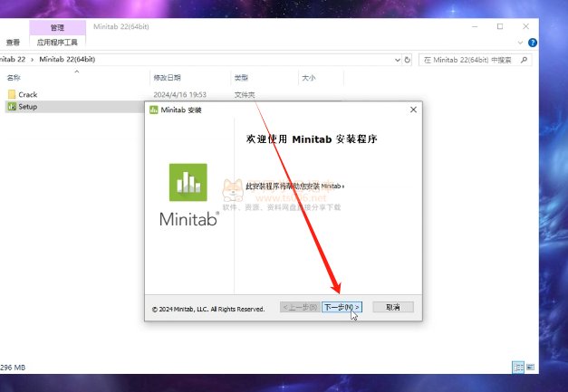Select the Setup file name
The image size is (568, 392).
28,107
